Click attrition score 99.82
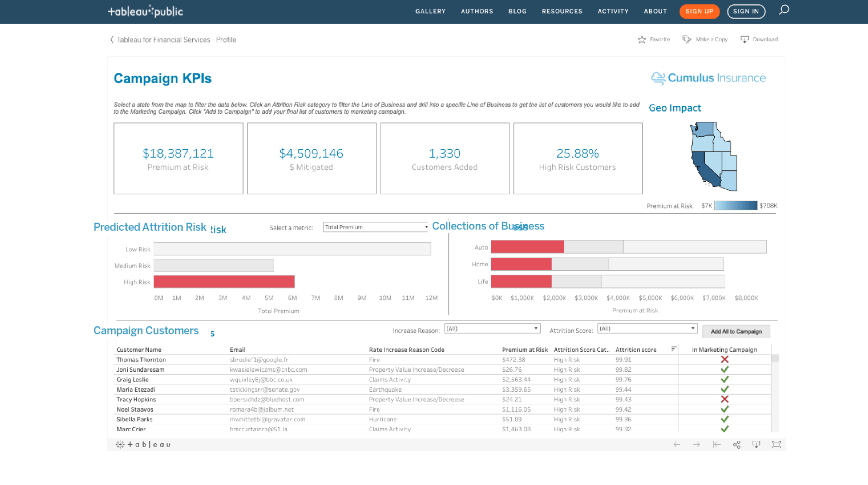Image resolution: width=868 pixels, height=485 pixels. tap(623, 370)
